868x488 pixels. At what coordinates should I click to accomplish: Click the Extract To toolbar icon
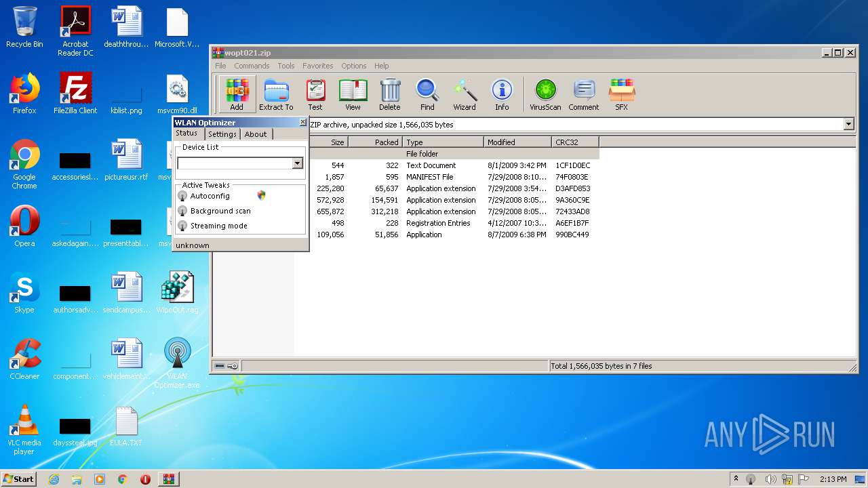point(276,94)
